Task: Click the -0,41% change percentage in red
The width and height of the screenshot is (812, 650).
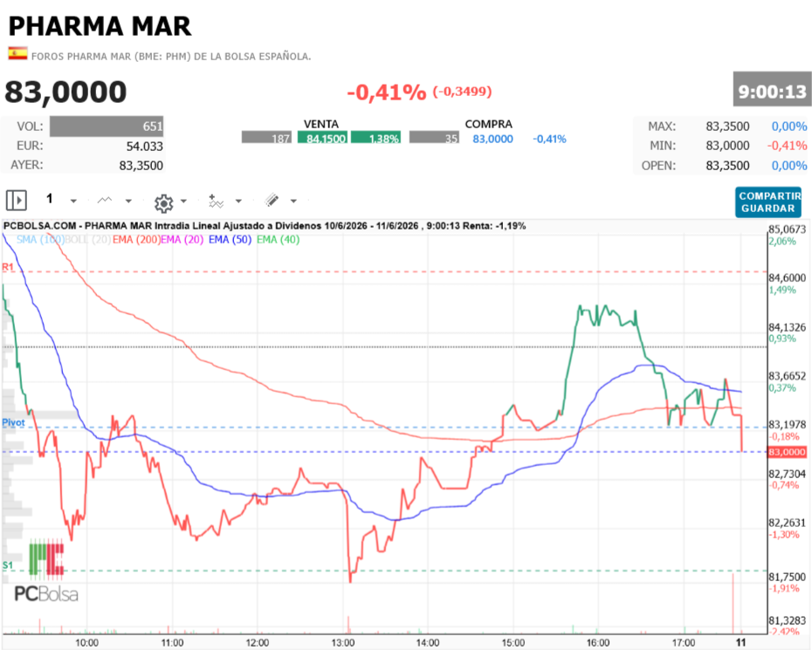Action: (x=386, y=92)
